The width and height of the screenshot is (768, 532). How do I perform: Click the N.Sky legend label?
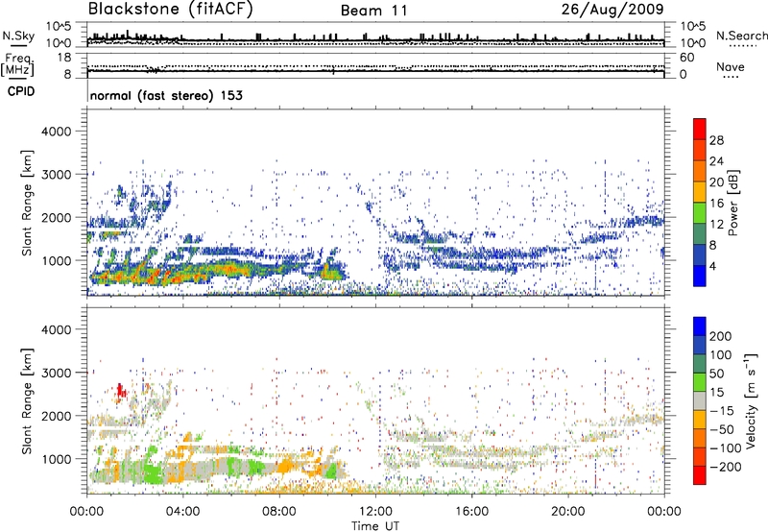(x=18, y=36)
